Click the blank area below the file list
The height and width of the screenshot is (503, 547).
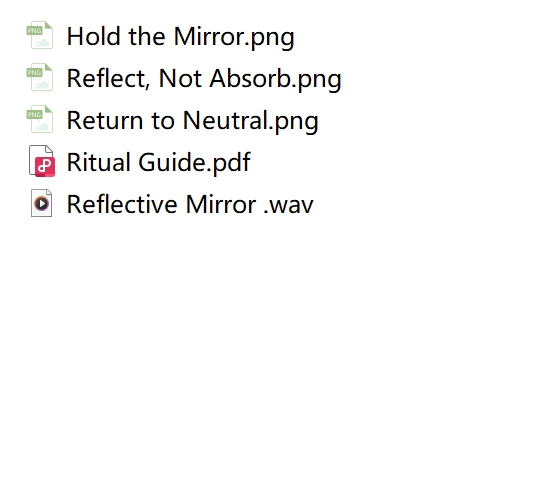click(274, 359)
